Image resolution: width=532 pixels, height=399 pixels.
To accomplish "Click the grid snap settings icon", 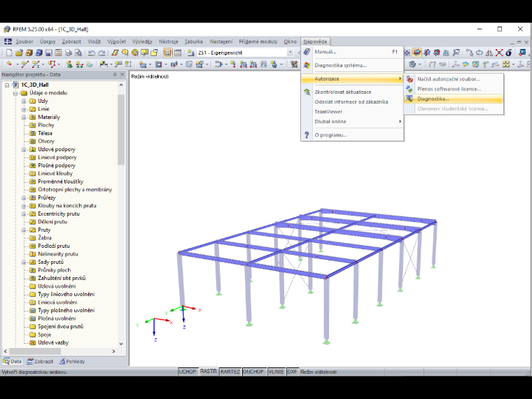I will [x=407, y=52].
